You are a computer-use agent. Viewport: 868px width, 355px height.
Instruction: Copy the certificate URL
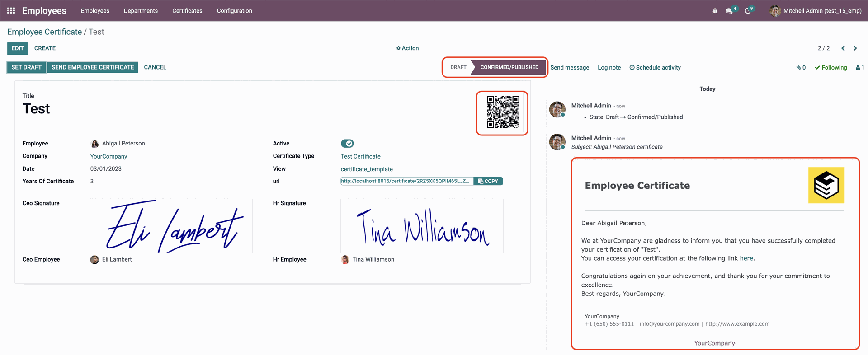click(488, 181)
